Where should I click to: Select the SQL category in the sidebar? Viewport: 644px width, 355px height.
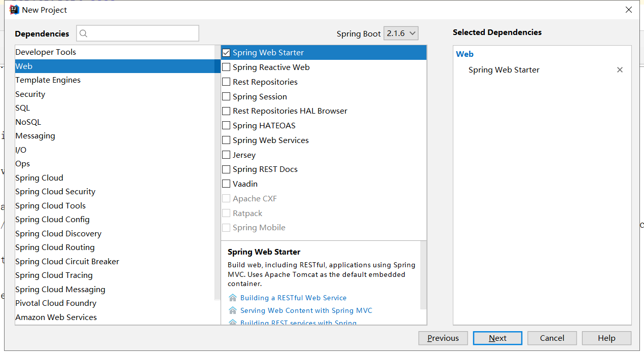point(22,108)
